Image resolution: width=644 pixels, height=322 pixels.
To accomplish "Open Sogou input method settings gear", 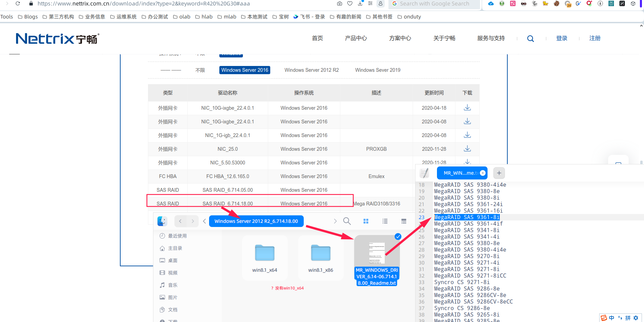I will [636, 318].
